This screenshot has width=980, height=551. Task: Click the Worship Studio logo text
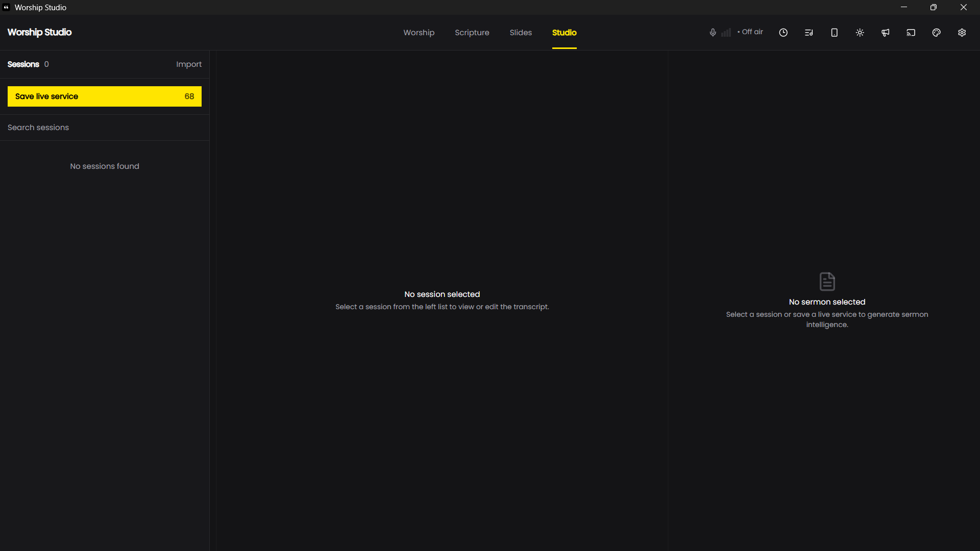(x=39, y=32)
